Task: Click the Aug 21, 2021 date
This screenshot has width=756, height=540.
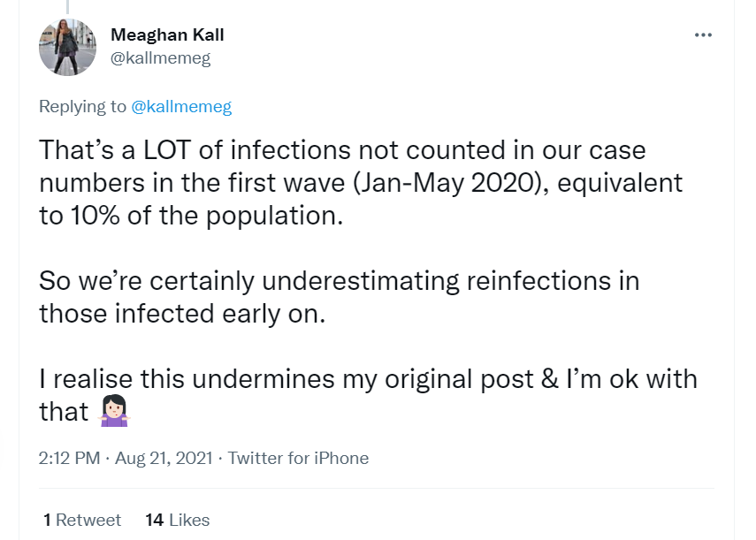Action: click(x=166, y=459)
